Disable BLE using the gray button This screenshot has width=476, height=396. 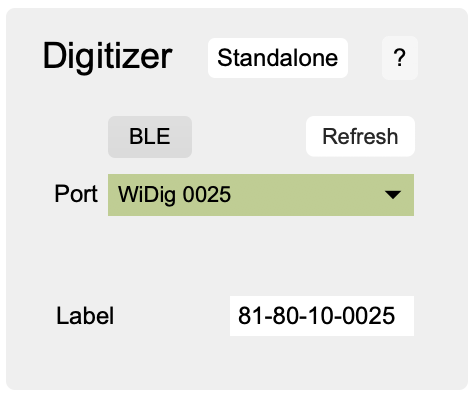pyautogui.click(x=150, y=137)
